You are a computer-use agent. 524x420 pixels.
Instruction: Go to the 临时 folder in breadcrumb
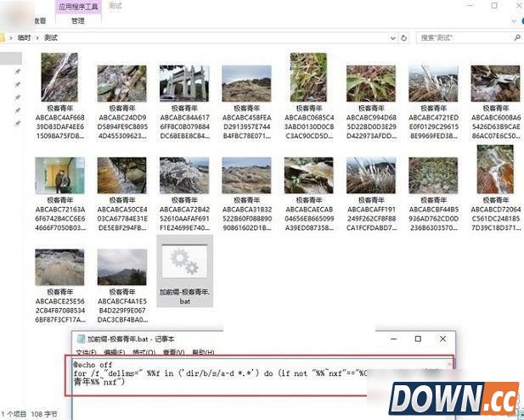24,37
